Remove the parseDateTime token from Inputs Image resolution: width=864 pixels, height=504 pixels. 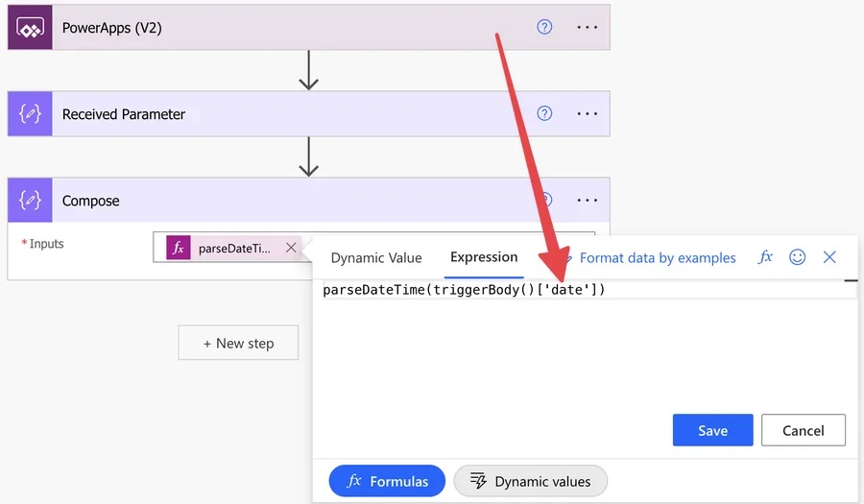click(290, 248)
